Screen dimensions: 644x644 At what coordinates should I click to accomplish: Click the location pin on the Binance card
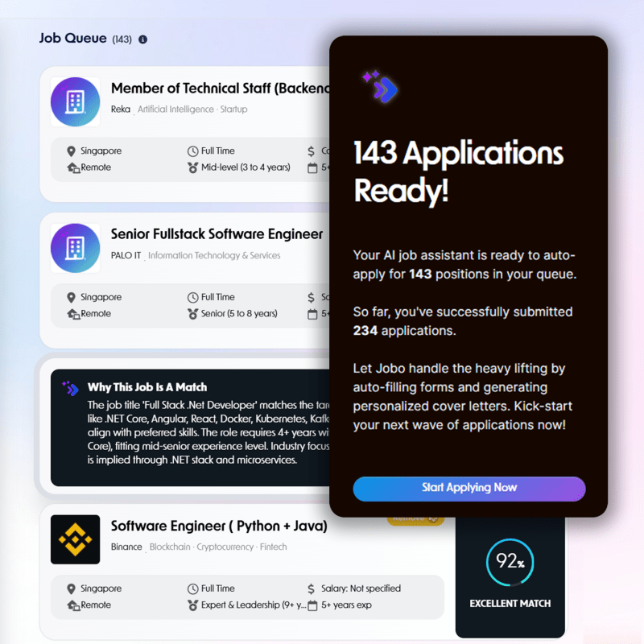tap(70, 588)
